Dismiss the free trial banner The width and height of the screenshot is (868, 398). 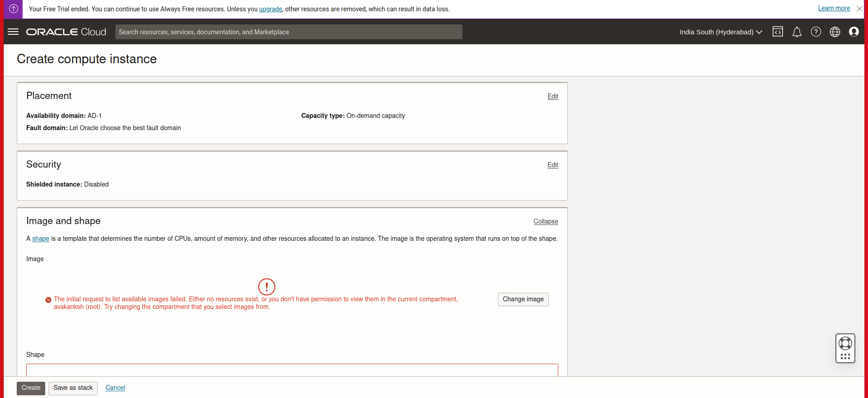coord(859,9)
